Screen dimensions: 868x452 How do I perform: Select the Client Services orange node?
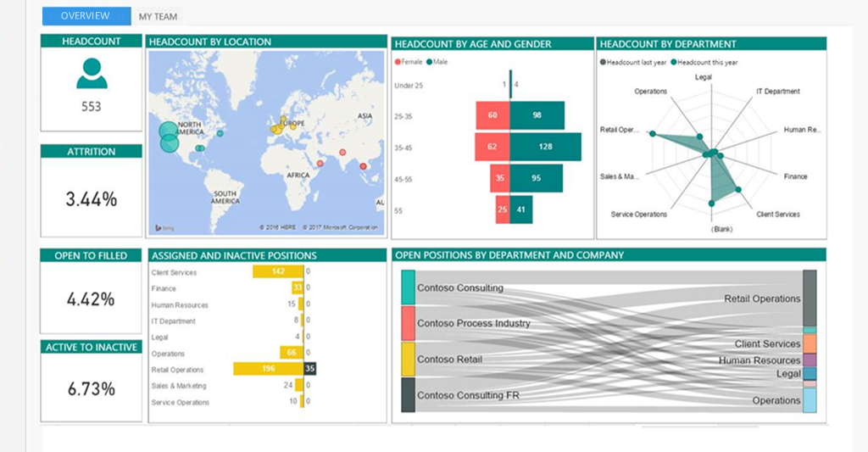pyautogui.click(x=810, y=343)
